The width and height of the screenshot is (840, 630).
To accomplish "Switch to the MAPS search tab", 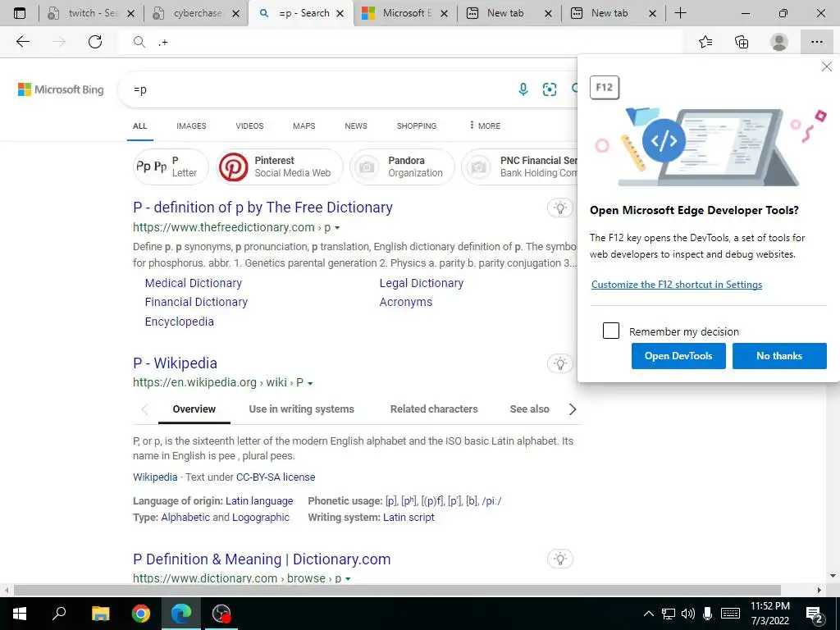I will [304, 126].
